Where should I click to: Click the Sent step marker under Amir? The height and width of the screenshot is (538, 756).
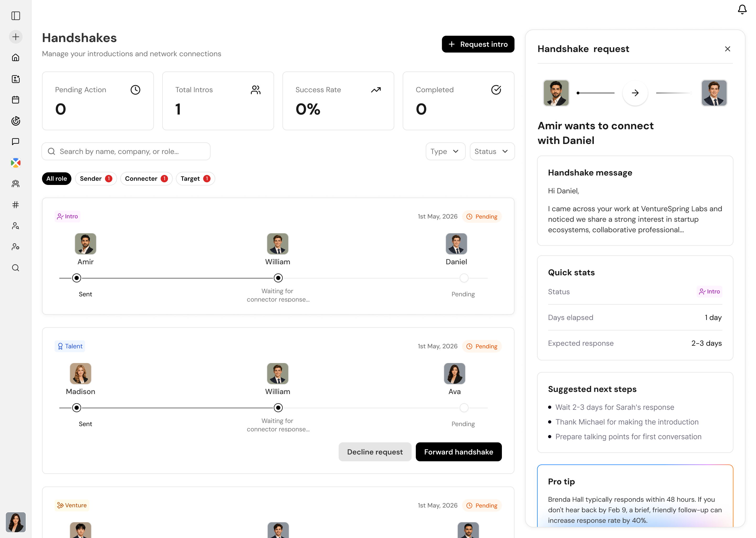tap(76, 278)
